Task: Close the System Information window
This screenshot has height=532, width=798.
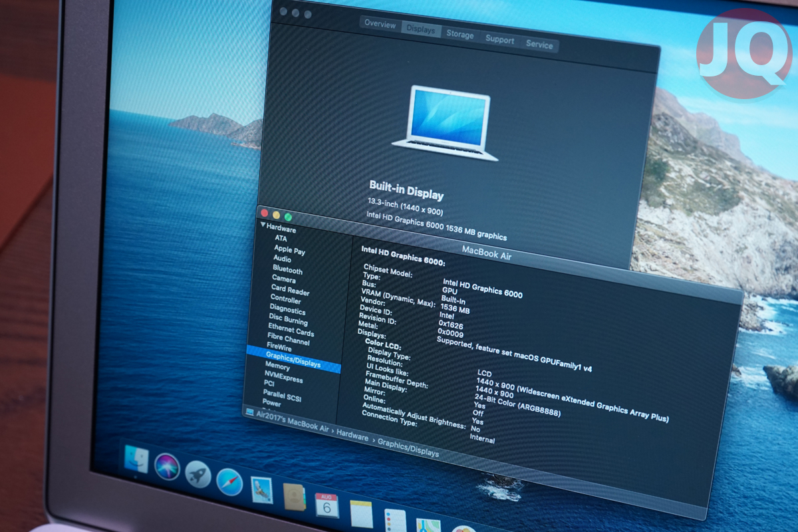Action: pyautogui.click(x=264, y=213)
